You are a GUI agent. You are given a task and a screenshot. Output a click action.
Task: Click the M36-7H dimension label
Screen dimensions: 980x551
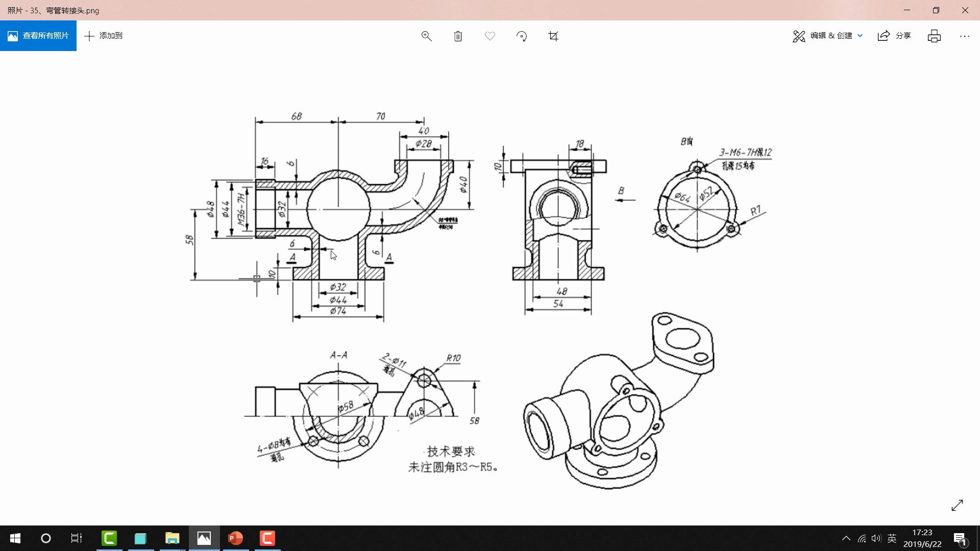(x=241, y=210)
